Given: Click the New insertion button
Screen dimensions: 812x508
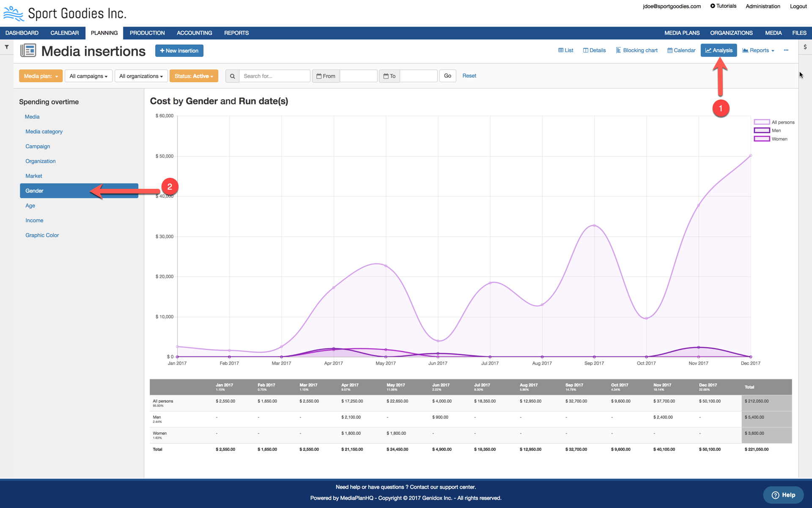Looking at the screenshot, I should pos(179,51).
